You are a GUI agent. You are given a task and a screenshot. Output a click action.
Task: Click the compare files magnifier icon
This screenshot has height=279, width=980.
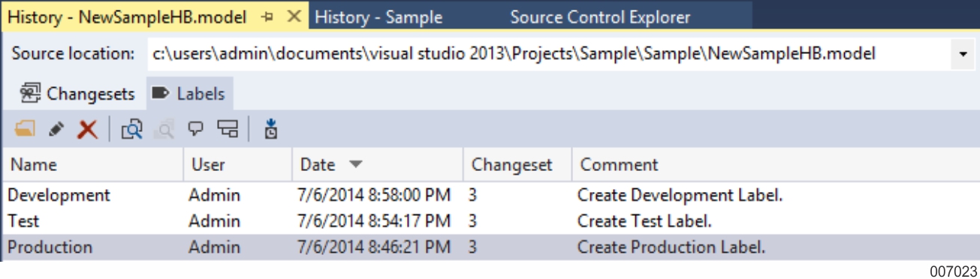(131, 129)
